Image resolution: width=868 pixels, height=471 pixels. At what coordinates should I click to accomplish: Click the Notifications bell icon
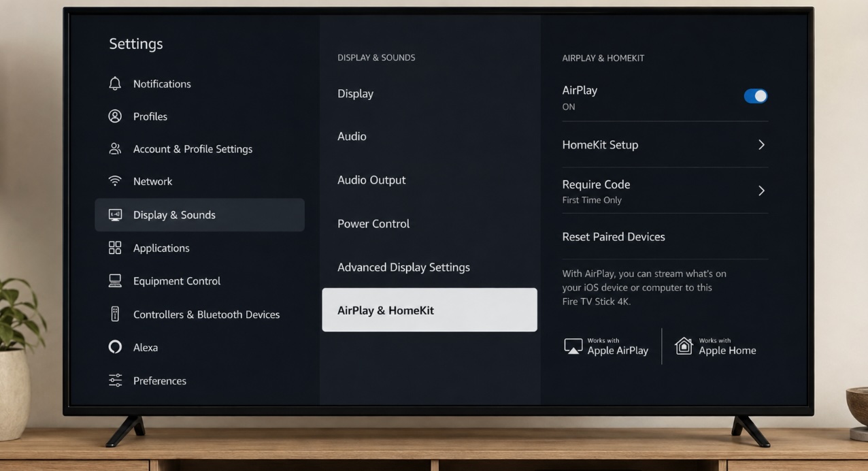tap(115, 84)
